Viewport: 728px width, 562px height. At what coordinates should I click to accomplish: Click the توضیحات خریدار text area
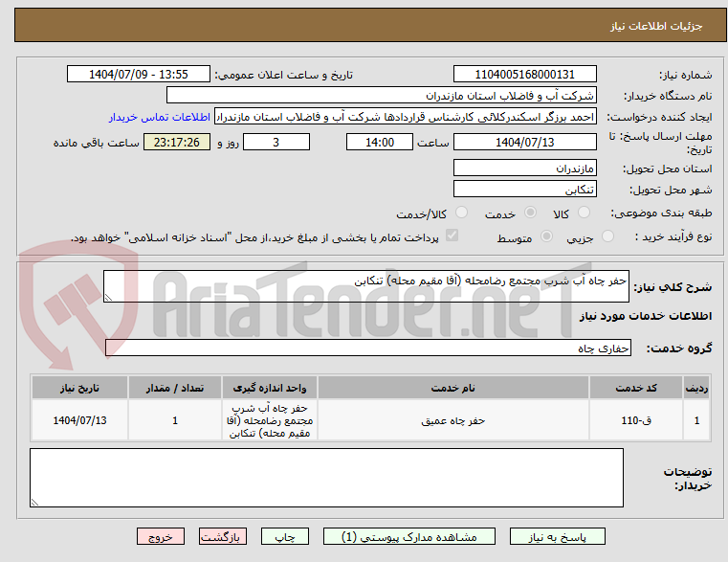pyautogui.click(x=326, y=478)
